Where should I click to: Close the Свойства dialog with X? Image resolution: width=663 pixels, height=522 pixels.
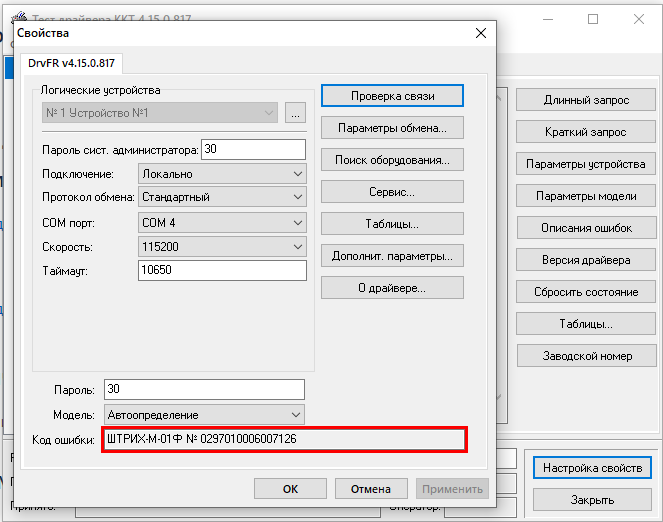pos(481,32)
